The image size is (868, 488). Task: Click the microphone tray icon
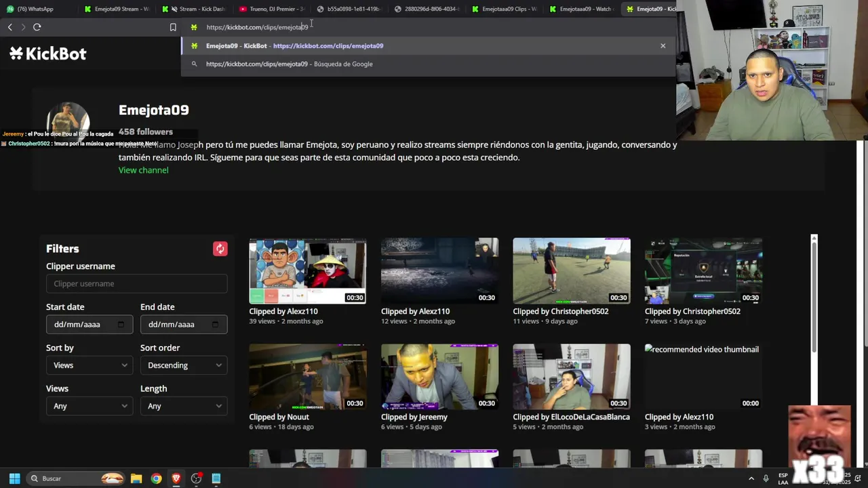766,479
